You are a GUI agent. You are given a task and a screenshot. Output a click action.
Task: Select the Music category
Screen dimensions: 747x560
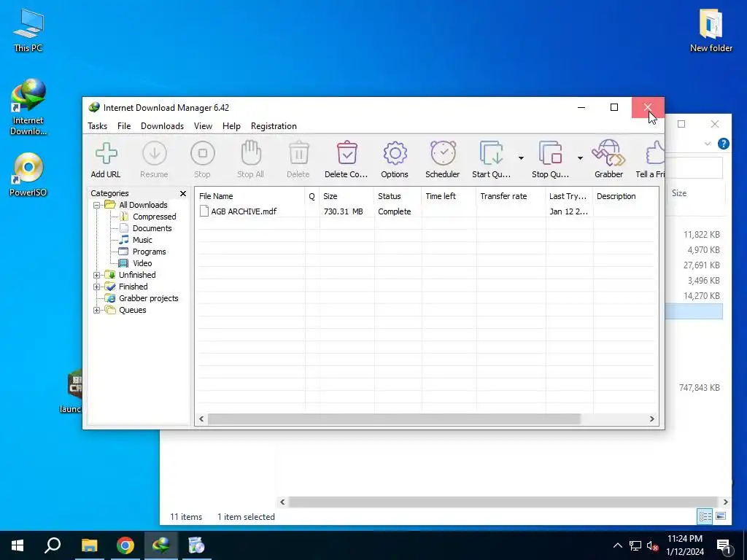pyautogui.click(x=142, y=240)
